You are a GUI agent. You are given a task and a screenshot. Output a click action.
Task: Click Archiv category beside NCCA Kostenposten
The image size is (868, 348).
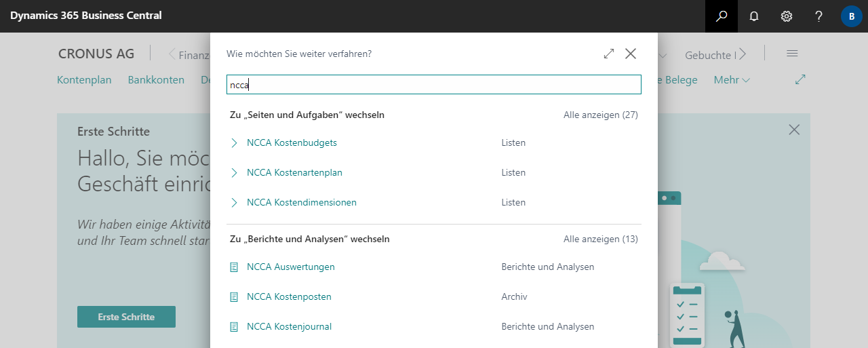(514, 296)
